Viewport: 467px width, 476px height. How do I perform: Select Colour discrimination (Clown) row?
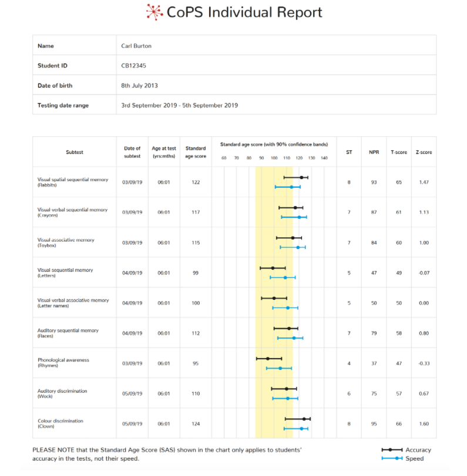234,424
